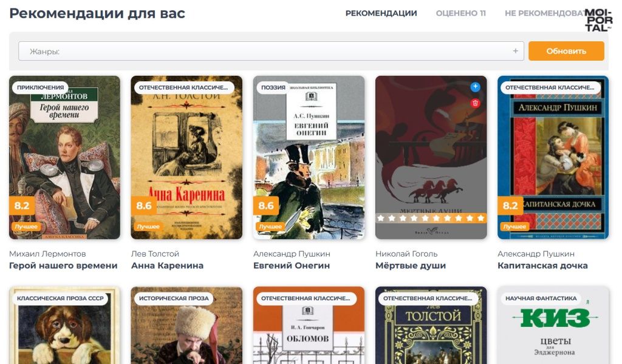Select the ПОЭЗИЯ genre tag on Евгений Онегин

coord(273,87)
